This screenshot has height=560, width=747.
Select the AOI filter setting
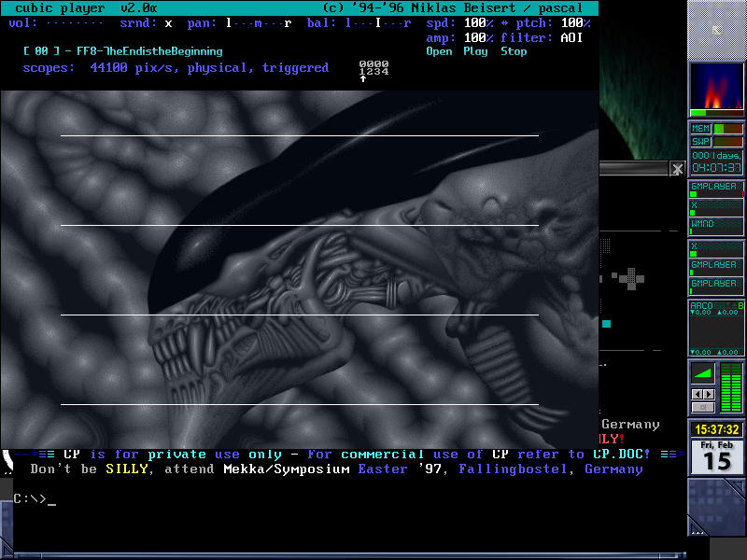tap(571, 37)
